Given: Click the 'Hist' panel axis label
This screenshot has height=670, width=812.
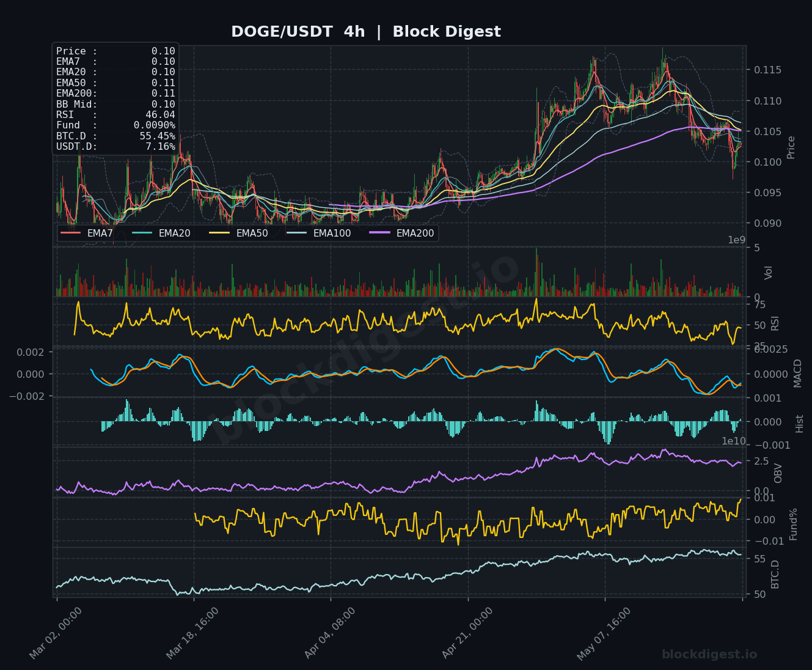Looking at the screenshot, I should [800, 423].
